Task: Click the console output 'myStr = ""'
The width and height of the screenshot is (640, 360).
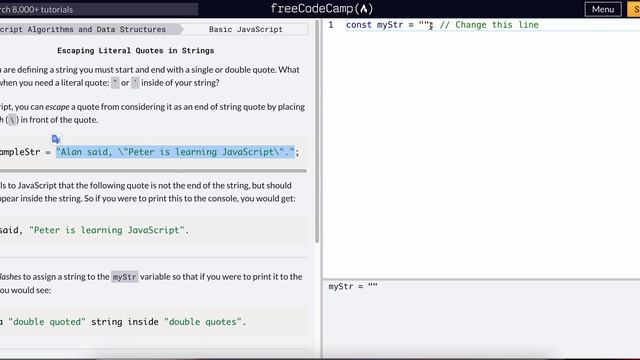Action: coord(353,287)
